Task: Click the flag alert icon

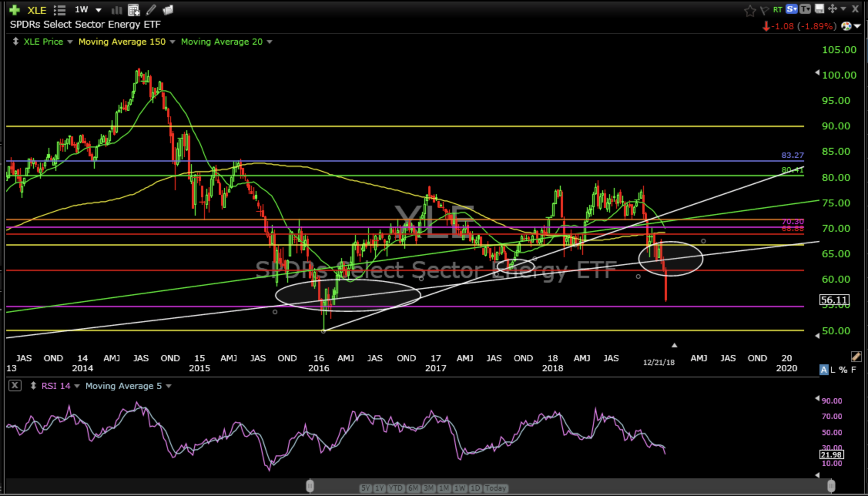Action: (x=764, y=10)
